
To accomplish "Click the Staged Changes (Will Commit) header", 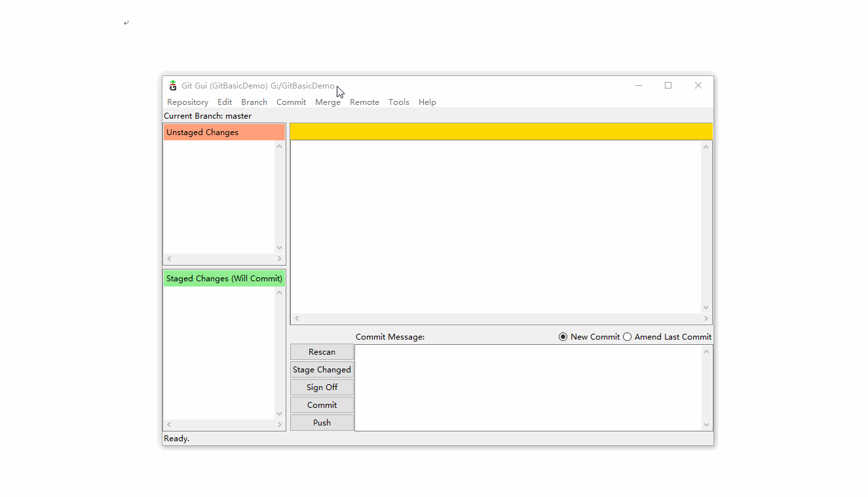I will click(225, 279).
